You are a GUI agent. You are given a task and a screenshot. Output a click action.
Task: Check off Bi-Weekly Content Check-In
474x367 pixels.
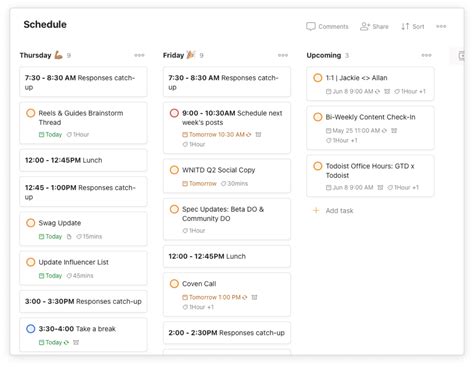coord(318,117)
